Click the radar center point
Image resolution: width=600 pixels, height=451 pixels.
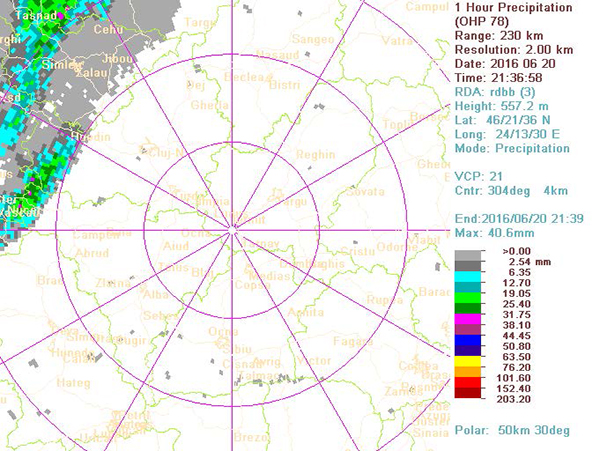pyautogui.click(x=232, y=230)
